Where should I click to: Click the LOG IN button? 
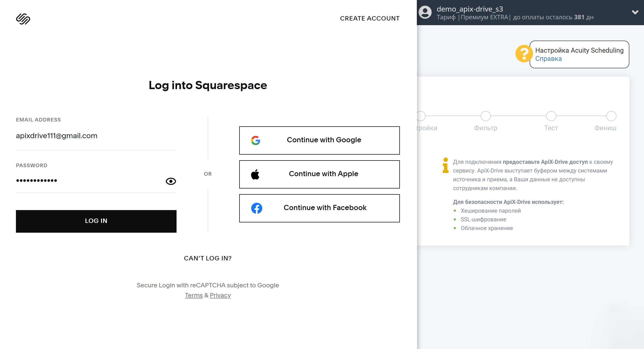pyautogui.click(x=96, y=221)
